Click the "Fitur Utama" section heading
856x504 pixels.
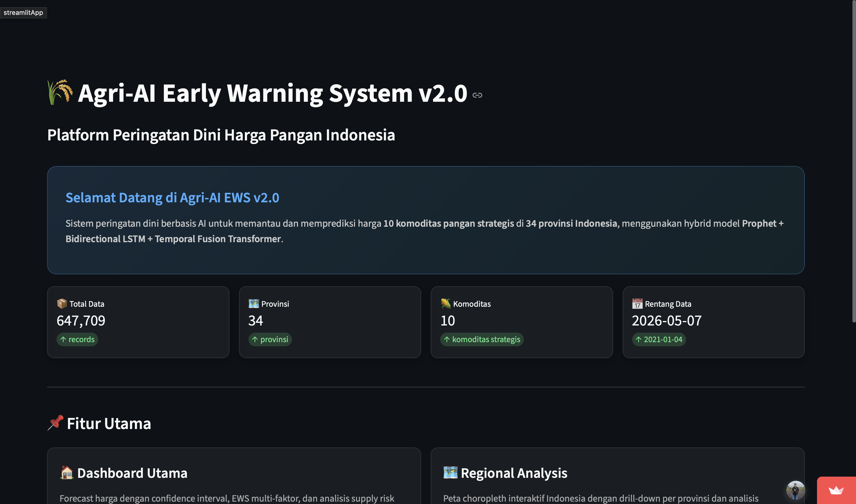point(109,423)
